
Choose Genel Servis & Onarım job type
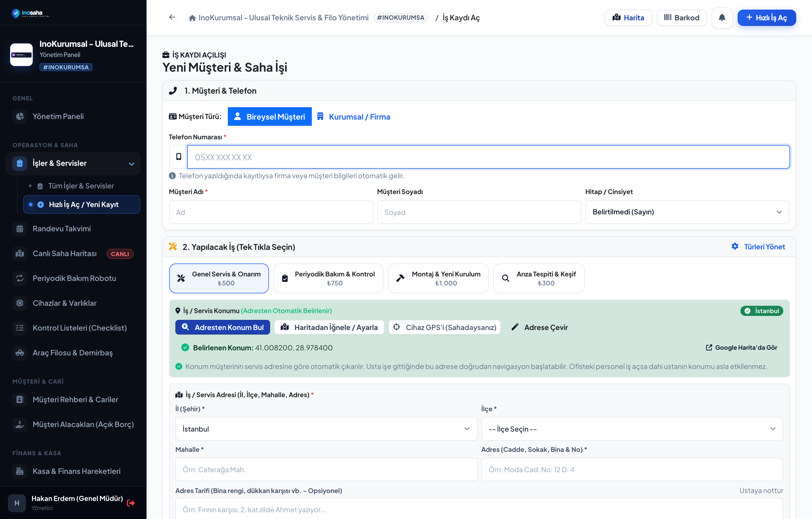tap(219, 278)
